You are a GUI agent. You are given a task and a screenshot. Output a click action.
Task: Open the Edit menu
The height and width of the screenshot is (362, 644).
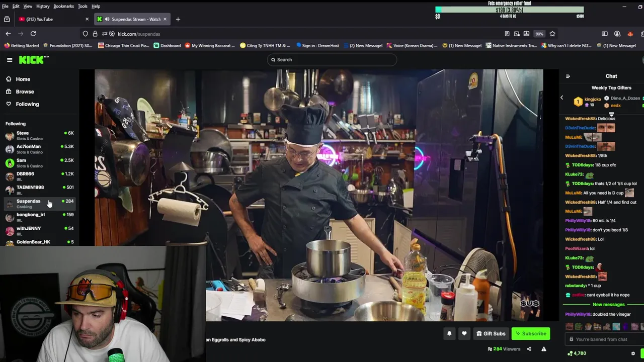16,6
